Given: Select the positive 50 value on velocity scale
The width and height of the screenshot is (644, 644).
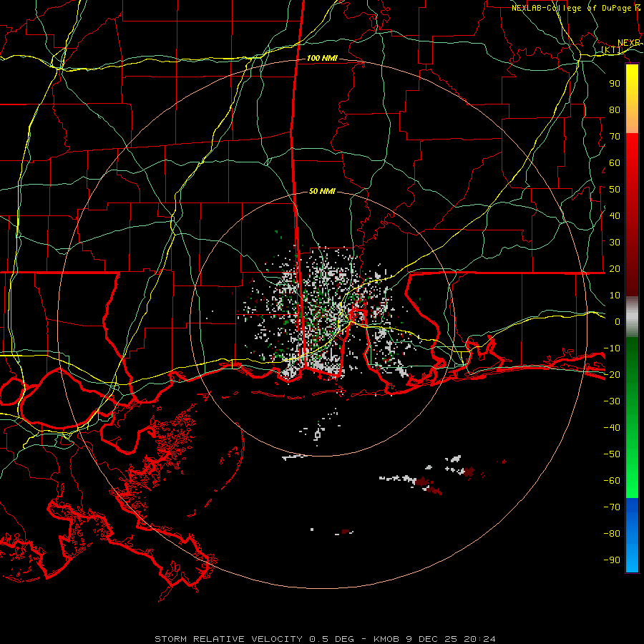Looking at the screenshot, I should 615,190.
